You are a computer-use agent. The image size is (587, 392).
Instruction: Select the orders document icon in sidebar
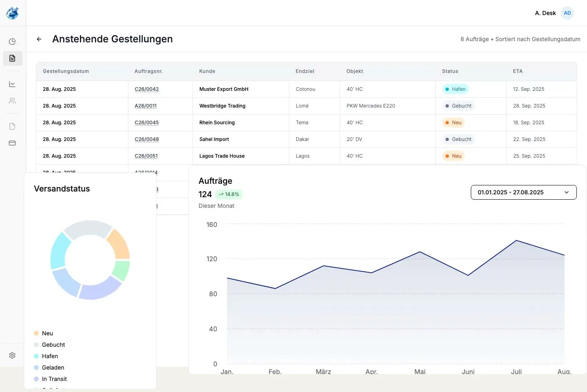[x=13, y=58]
